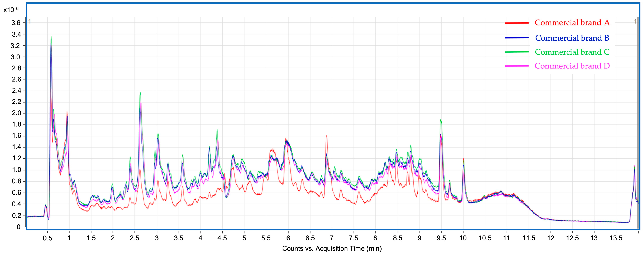Viewport: 644px width, 256px height.
Task: Click the red Commercial brand A legend line
Action: (516, 23)
